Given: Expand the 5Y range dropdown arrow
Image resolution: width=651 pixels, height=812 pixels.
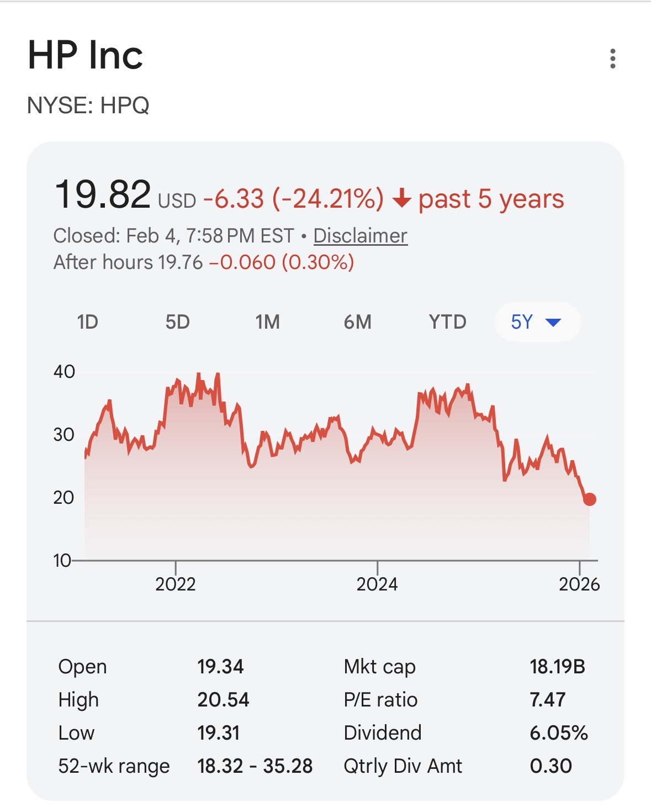Looking at the screenshot, I should click(553, 322).
